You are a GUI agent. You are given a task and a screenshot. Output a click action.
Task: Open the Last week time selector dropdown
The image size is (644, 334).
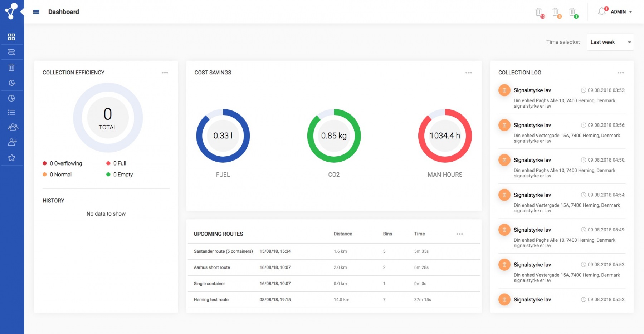pos(610,42)
